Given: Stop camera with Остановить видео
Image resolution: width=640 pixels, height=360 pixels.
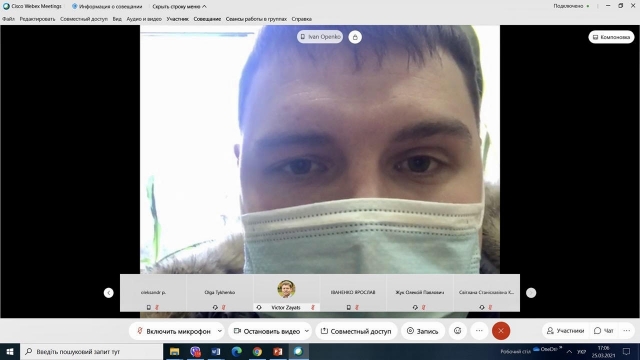Looking at the screenshot, I should click(267, 331).
